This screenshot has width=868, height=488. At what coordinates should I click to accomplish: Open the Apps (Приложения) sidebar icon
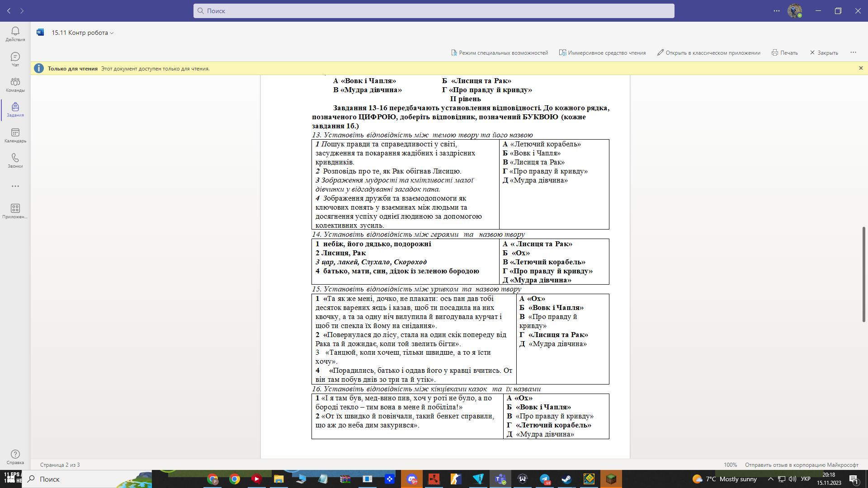pyautogui.click(x=15, y=211)
